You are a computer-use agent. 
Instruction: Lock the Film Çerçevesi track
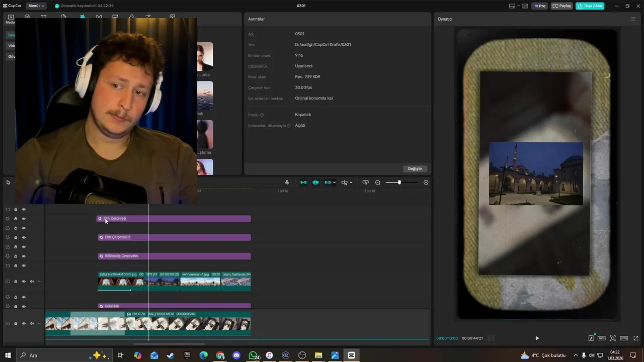pyautogui.click(x=16, y=219)
